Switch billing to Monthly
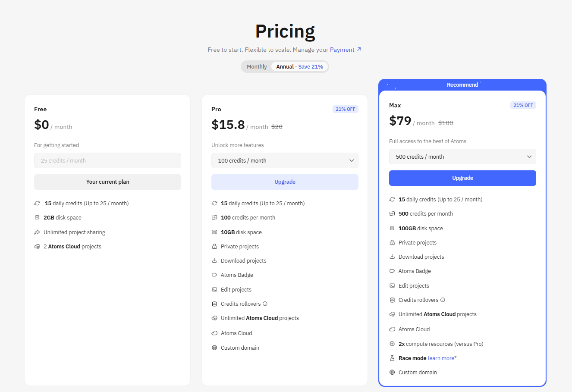 [257, 66]
